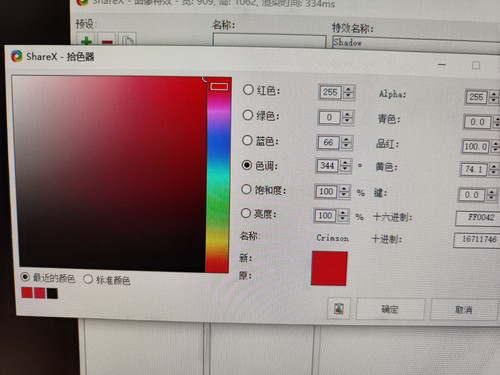The width and height of the screenshot is (500, 375).
Task: Click the hue value field showing 344
Action: tap(327, 166)
